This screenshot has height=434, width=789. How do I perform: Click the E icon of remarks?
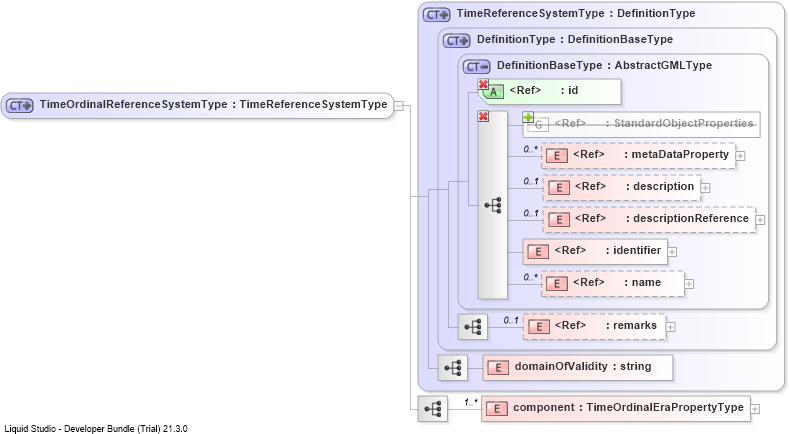pyautogui.click(x=539, y=327)
